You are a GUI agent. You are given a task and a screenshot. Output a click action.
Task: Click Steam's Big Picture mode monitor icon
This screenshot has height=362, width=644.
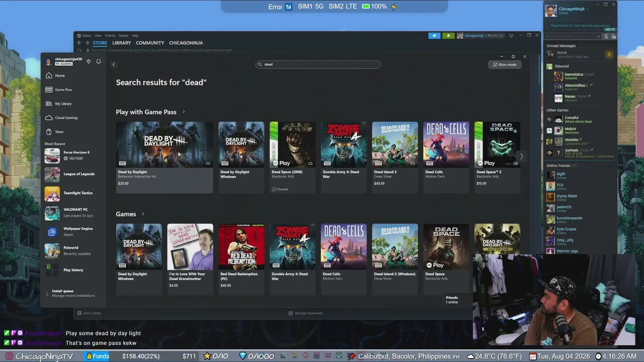(x=511, y=36)
